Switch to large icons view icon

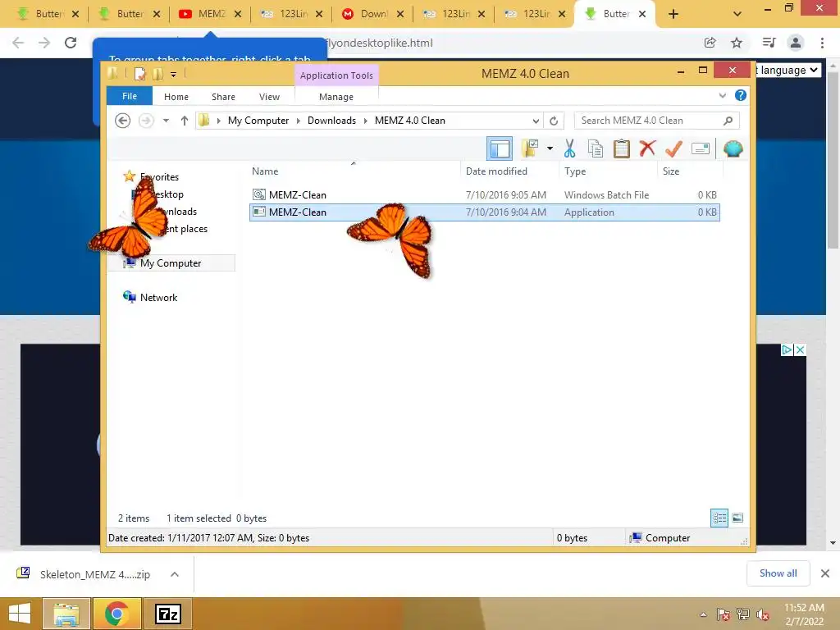737,518
